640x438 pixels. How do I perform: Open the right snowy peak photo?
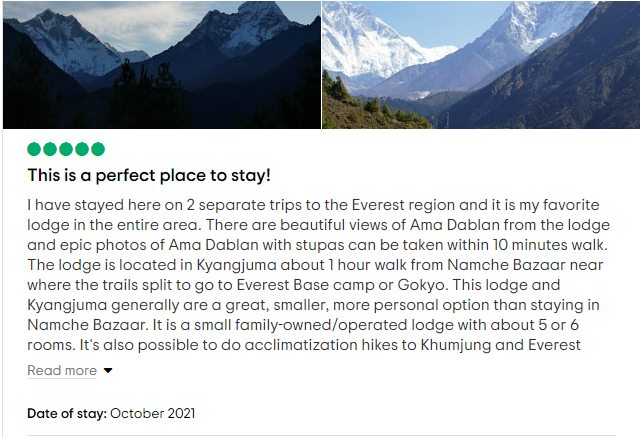tap(480, 64)
